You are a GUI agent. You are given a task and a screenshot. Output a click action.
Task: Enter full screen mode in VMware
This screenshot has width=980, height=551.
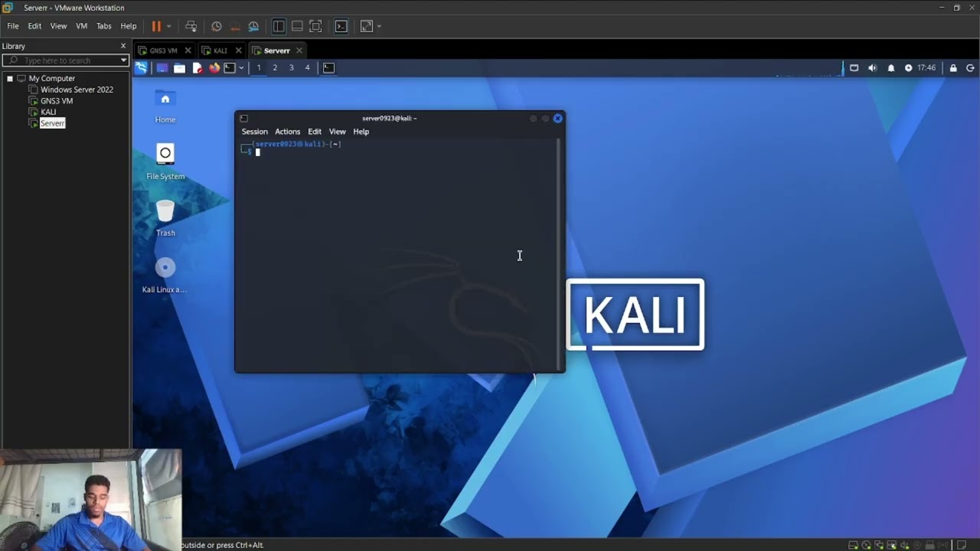pos(315,26)
